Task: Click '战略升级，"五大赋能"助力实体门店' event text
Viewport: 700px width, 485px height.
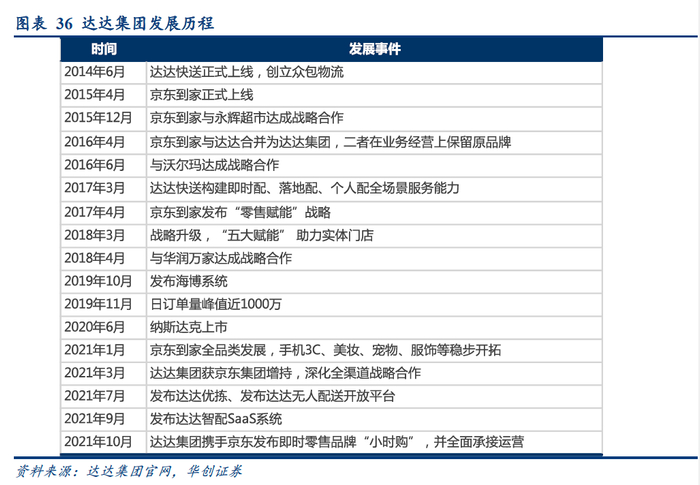Action: click(262, 235)
